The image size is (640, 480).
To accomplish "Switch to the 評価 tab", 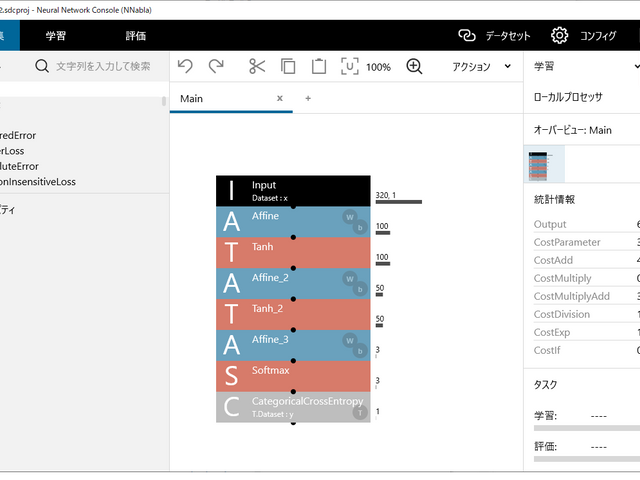I will pyautogui.click(x=135, y=35).
